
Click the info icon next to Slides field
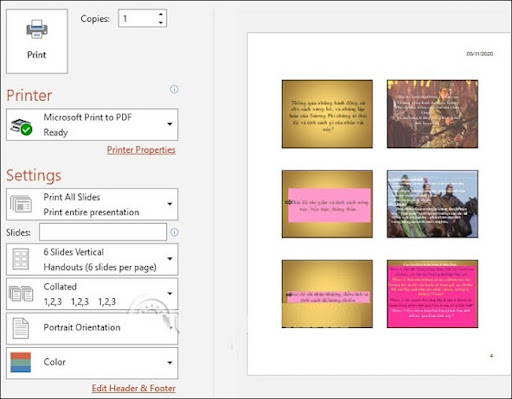174,232
